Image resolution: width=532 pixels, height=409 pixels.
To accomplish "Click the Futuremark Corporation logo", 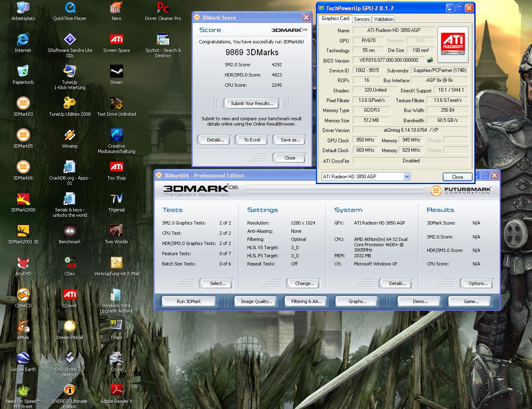I will (461, 191).
